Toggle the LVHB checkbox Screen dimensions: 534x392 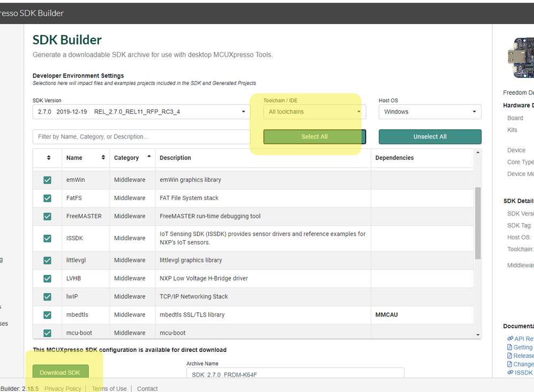(48, 279)
